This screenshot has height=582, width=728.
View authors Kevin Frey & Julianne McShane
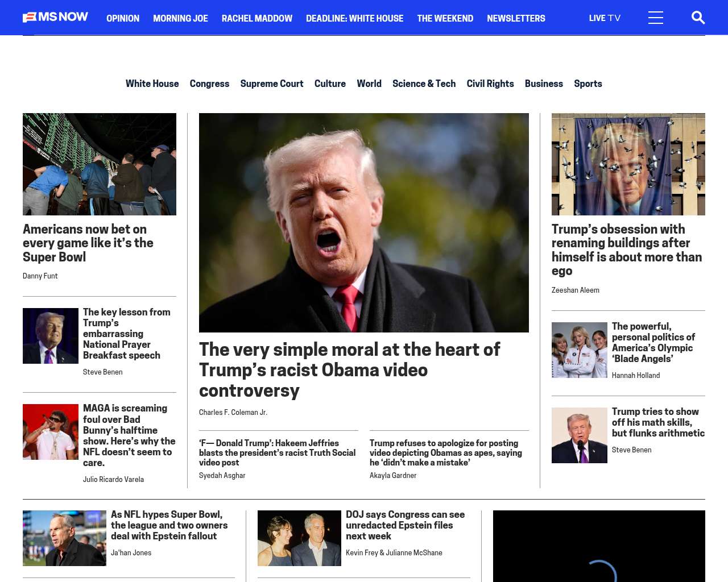pos(394,553)
